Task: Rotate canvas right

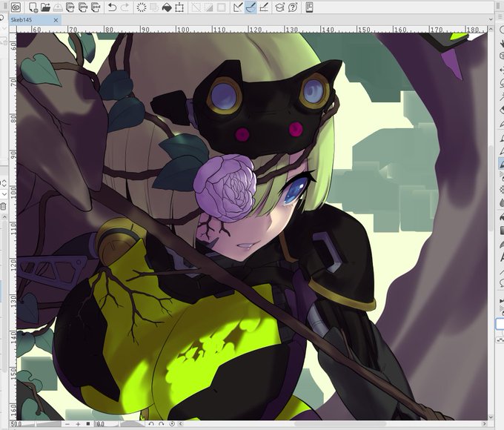Action: [162, 424]
